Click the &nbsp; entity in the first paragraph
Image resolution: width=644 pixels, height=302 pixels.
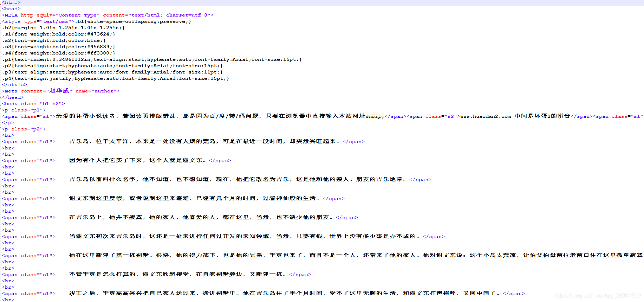(x=375, y=116)
